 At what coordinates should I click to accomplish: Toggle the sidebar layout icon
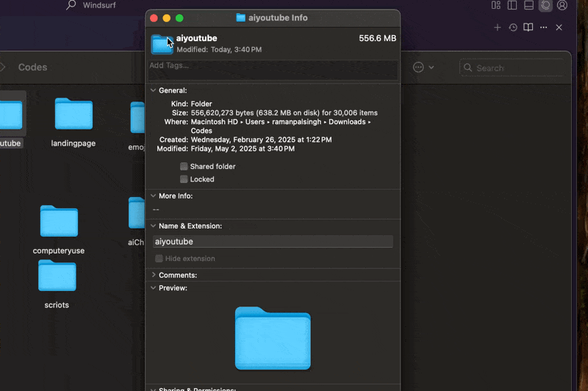point(512,5)
